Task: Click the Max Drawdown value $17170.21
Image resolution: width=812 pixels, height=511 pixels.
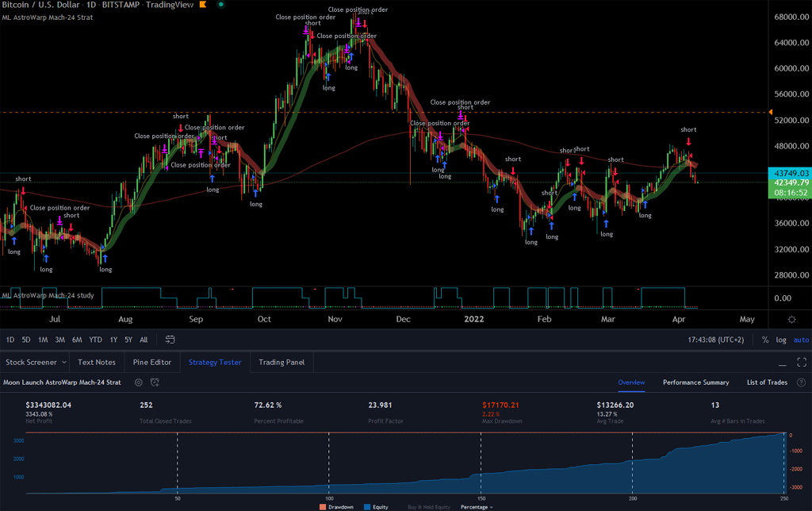Action: tap(501, 405)
